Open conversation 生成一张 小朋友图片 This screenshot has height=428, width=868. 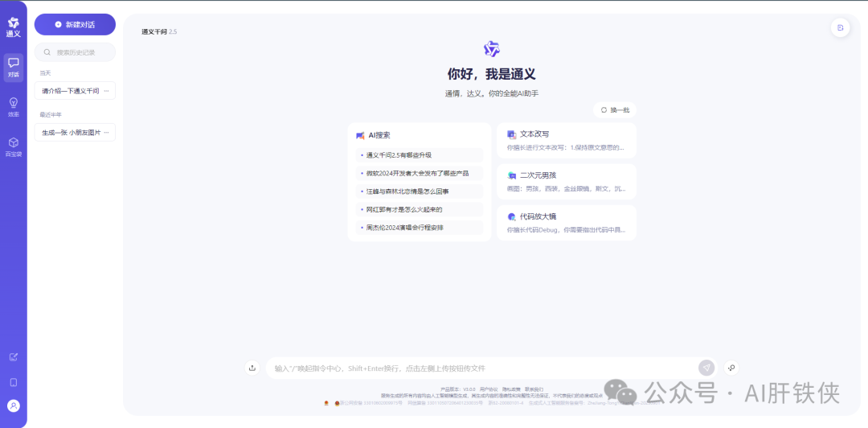coord(71,133)
